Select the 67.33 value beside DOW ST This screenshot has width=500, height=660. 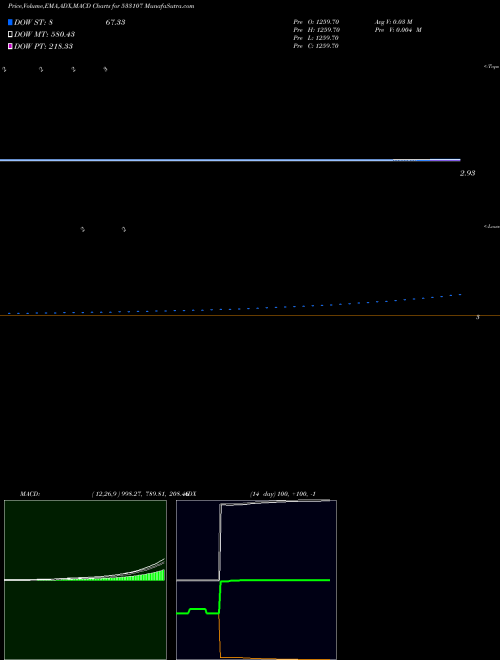[x=115, y=22]
